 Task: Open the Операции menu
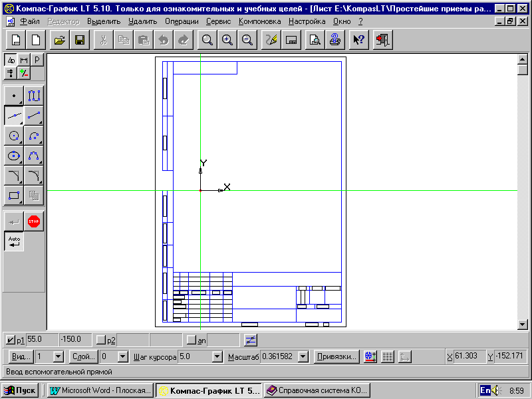(x=182, y=22)
